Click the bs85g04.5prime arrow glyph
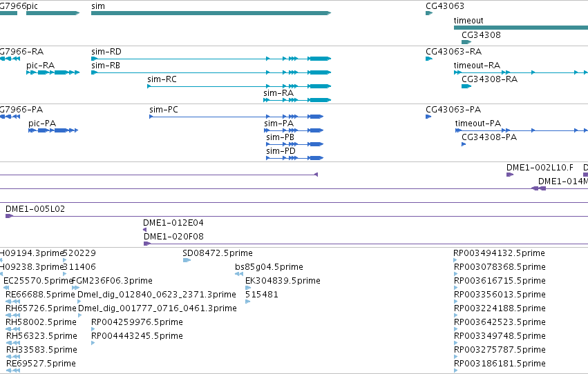The height and width of the screenshot is (374, 588). pos(239,274)
